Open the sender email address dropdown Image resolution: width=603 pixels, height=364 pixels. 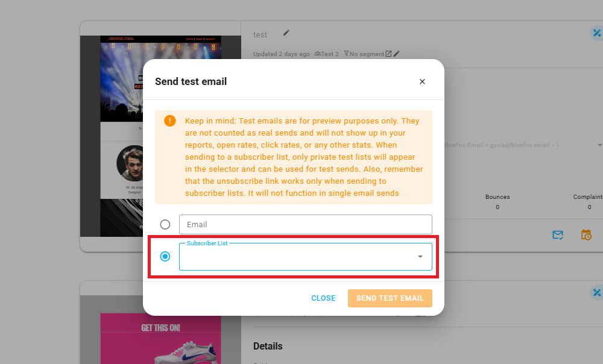pyautogui.click(x=599, y=145)
